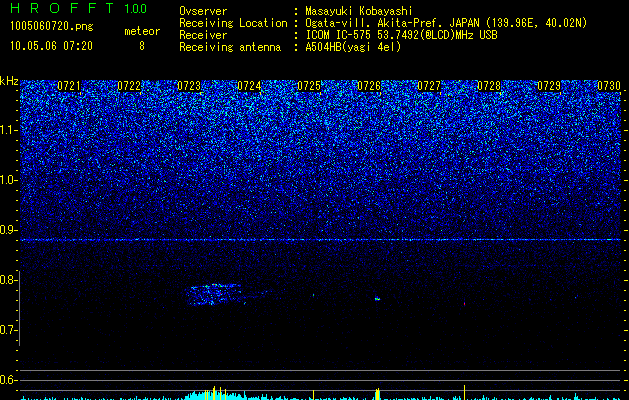629x400 pixels.
Task: Click the 'Receiver' label
Action: tap(203, 35)
